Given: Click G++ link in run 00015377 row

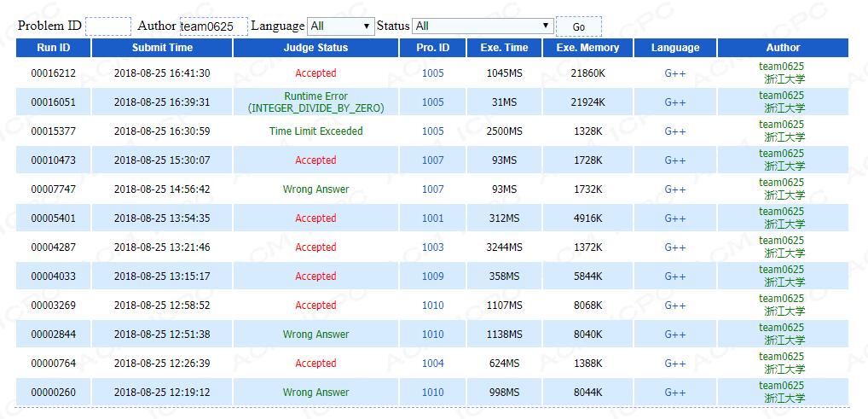Looking at the screenshot, I should coord(675,131).
